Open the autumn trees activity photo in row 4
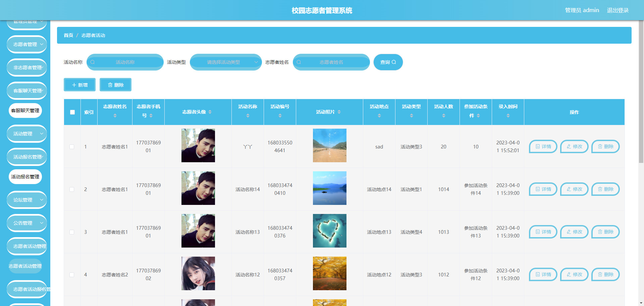Screen dimensions: 644x306 (x=330, y=273)
